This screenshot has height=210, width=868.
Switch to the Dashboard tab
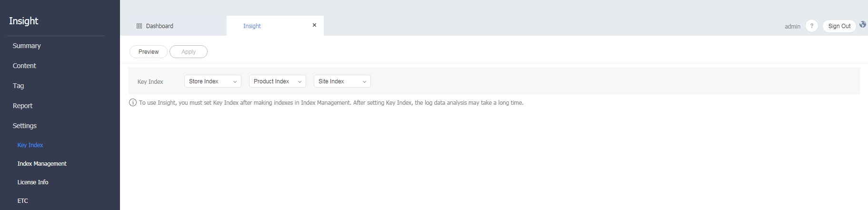160,26
